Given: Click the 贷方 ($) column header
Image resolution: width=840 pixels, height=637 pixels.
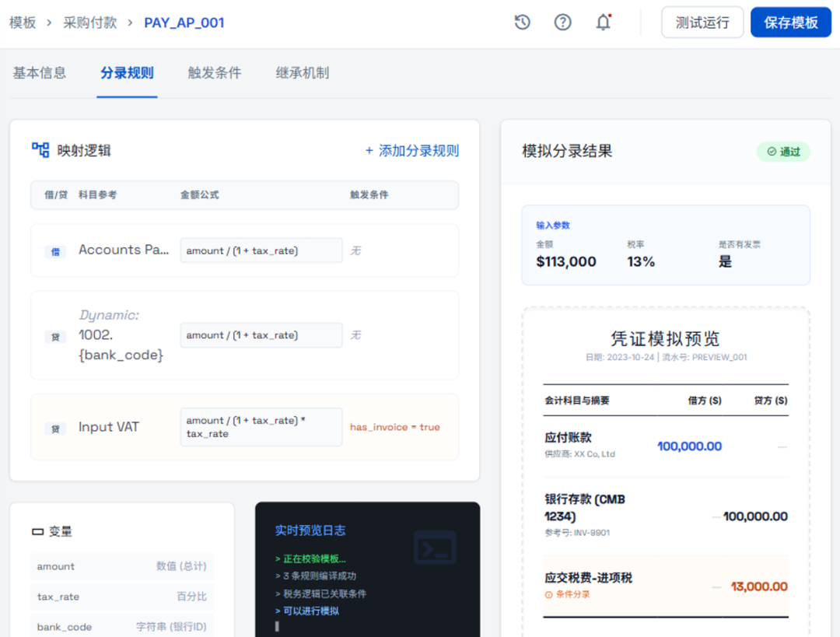Looking at the screenshot, I should click(x=771, y=401).
